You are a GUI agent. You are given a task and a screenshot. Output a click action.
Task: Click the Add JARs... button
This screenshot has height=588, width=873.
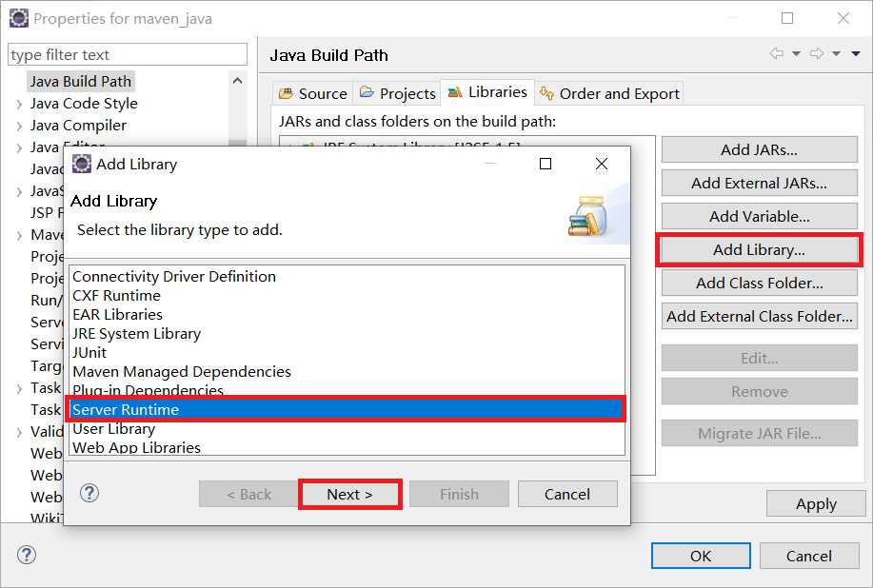click(x=759, y=149)
